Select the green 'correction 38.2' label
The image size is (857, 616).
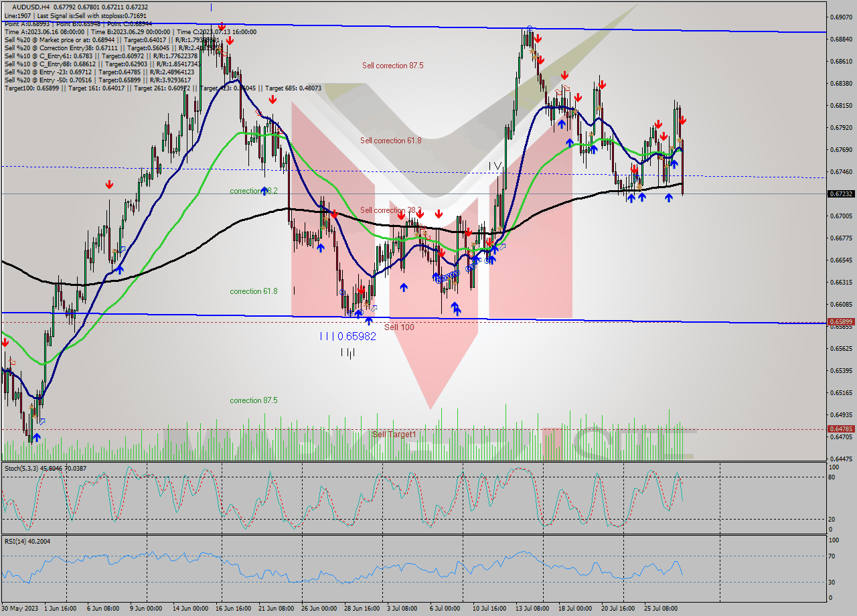tap(253, 191)
